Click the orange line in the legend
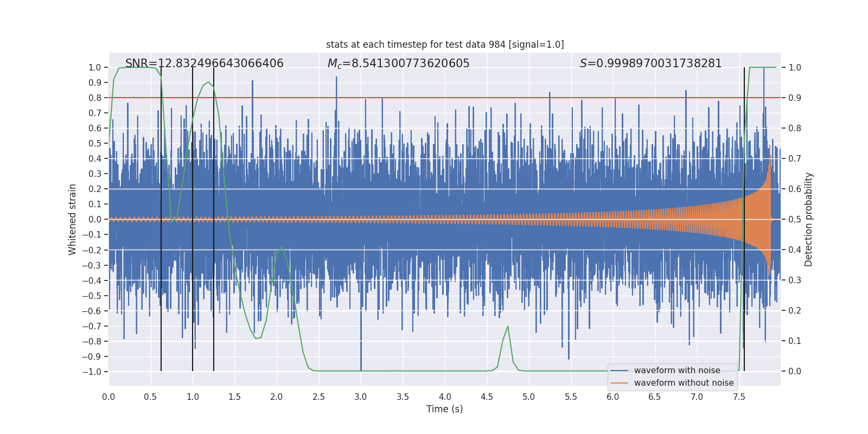The width and height of the screenshot is (868, 434). tap(620, 383)
